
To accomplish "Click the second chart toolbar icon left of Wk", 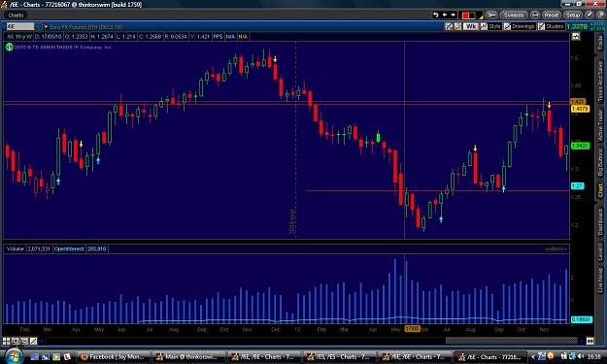I will (457, 26).
